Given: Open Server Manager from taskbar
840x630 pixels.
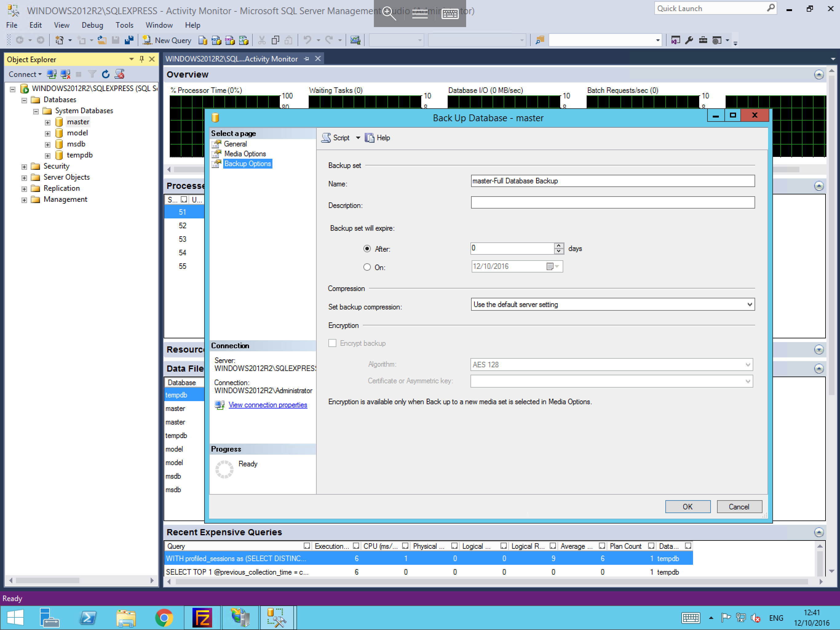Looking at the screenshot, I should point(50,617).
